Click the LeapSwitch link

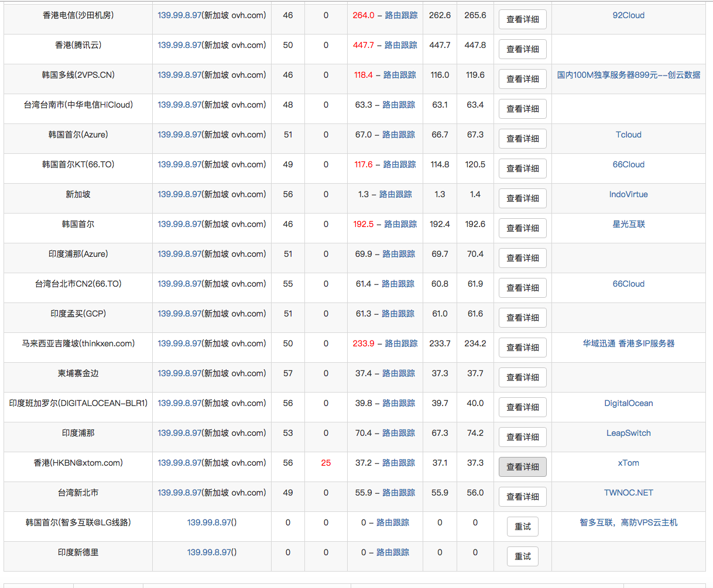628,433
